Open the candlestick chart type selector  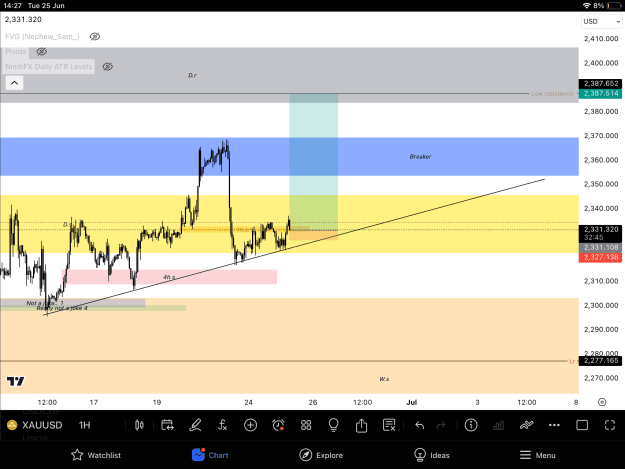(x=139, y=425)
